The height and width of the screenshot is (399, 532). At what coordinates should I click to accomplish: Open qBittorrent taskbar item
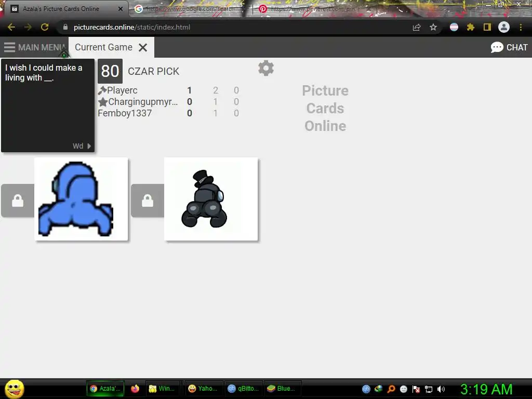pyautogui.click(x=243, y=389)
